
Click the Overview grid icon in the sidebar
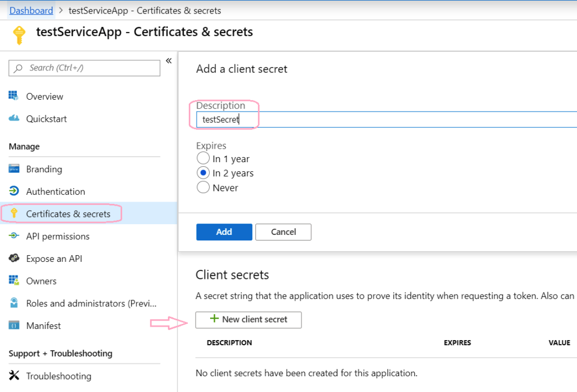click(x=14, y=96)
